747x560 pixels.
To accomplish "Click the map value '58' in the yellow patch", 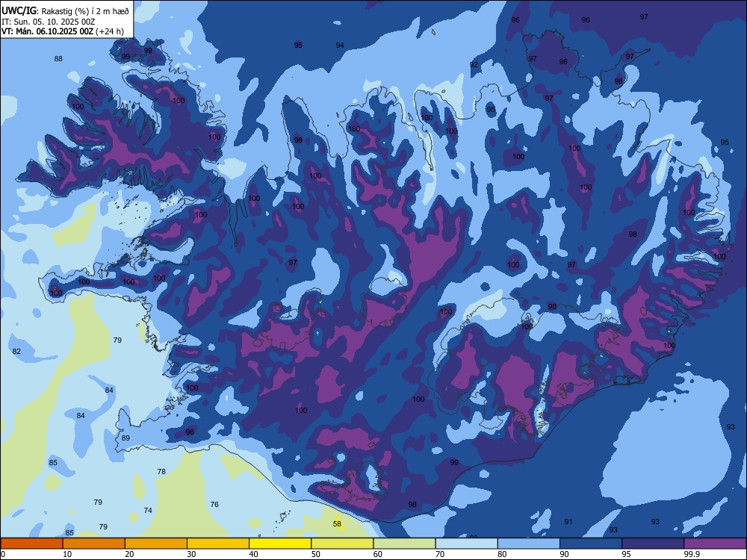I will [337, 524].
